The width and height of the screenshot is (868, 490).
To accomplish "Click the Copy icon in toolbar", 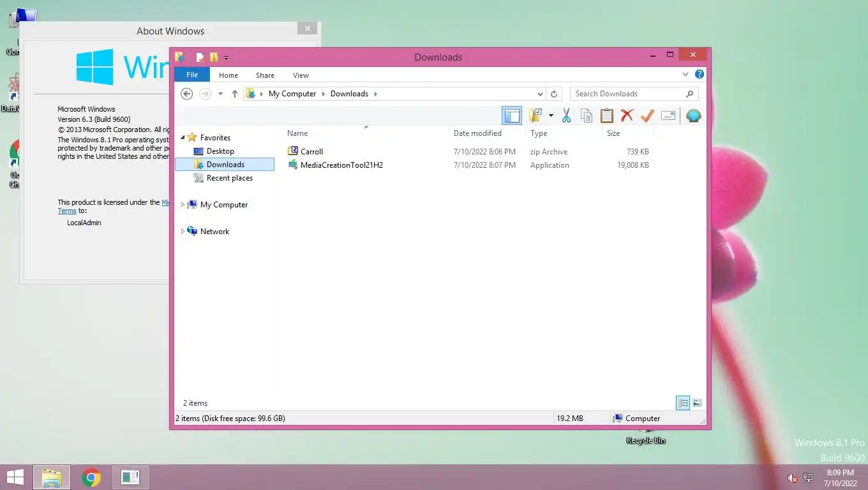I will [586, 115].
